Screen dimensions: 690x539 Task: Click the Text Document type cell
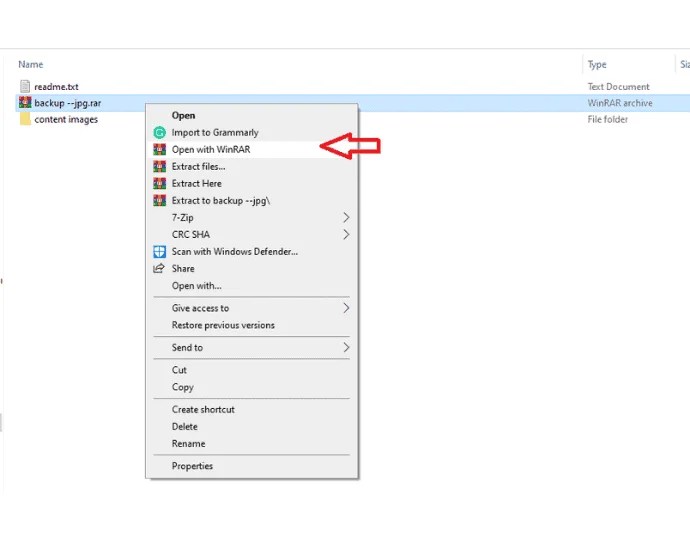click(x=618, y=87)
